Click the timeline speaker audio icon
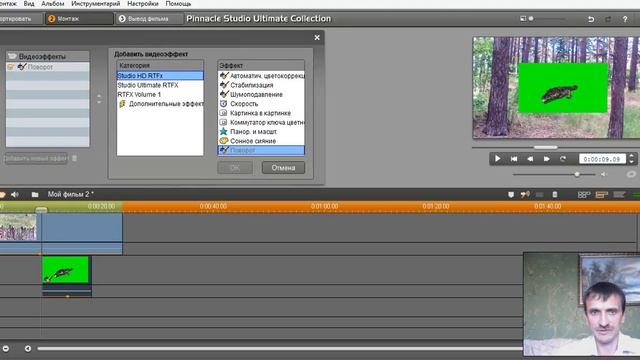Image resolution: width=640 pixels, height=360 pixels. tap(15, 195)
